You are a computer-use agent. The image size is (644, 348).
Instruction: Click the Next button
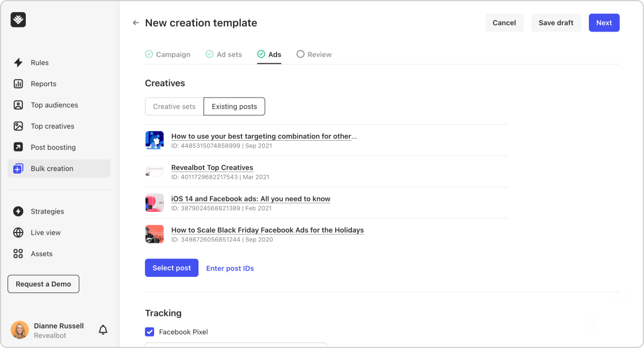604,23
